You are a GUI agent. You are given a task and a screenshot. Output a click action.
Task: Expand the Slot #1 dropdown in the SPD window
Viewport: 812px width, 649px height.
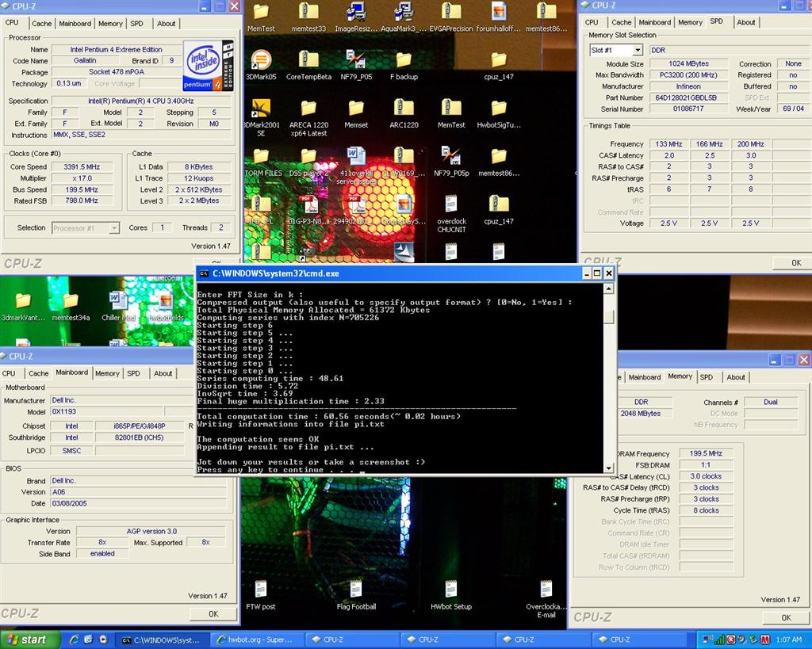click(638, 50)
